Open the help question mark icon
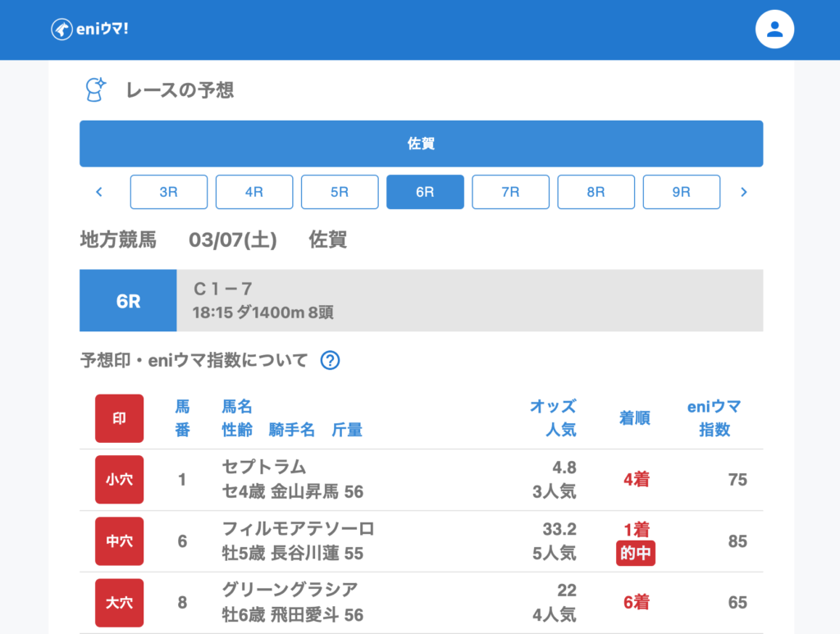 [330, 360]
